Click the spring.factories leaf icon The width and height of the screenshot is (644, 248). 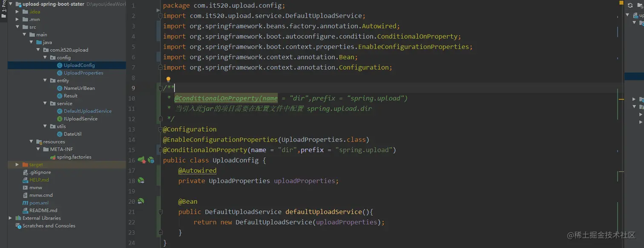53,157
